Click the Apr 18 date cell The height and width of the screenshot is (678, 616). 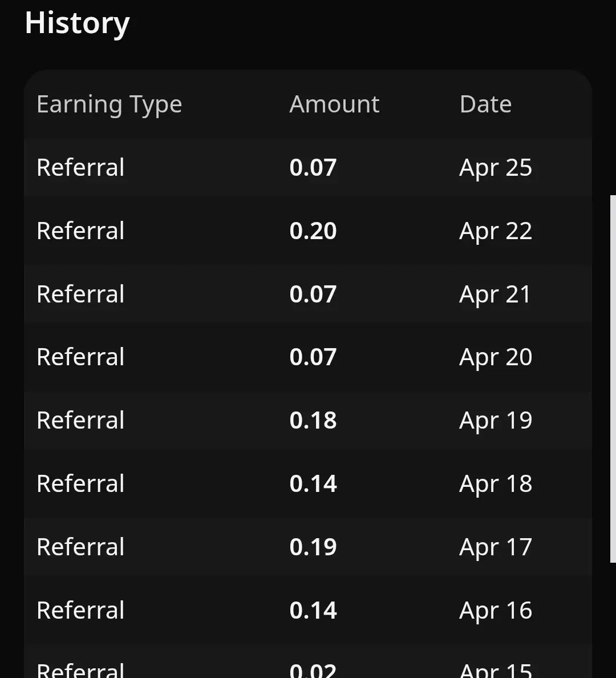(495, 484)
